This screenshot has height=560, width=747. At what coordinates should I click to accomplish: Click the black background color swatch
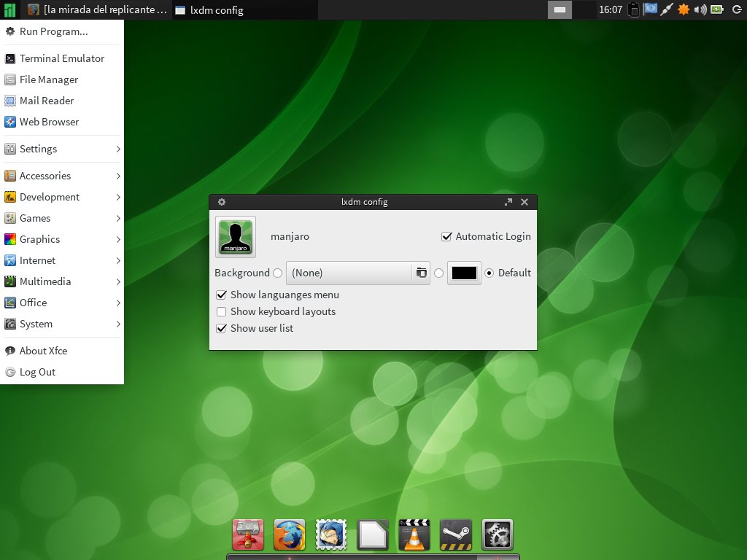coord(464,273)
